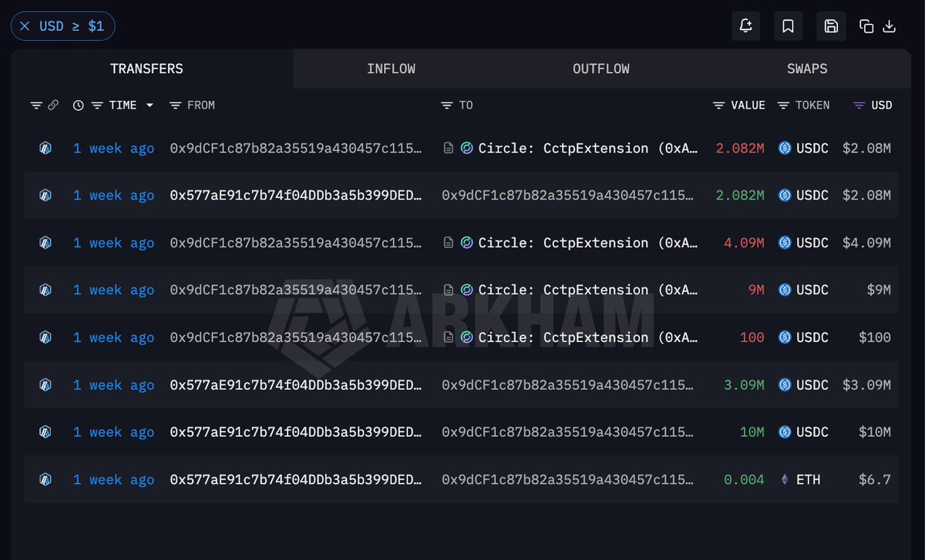Click Circle logo icon in first $2.08M row
Screen dimensions: 925x560
(x=466, y=148)
